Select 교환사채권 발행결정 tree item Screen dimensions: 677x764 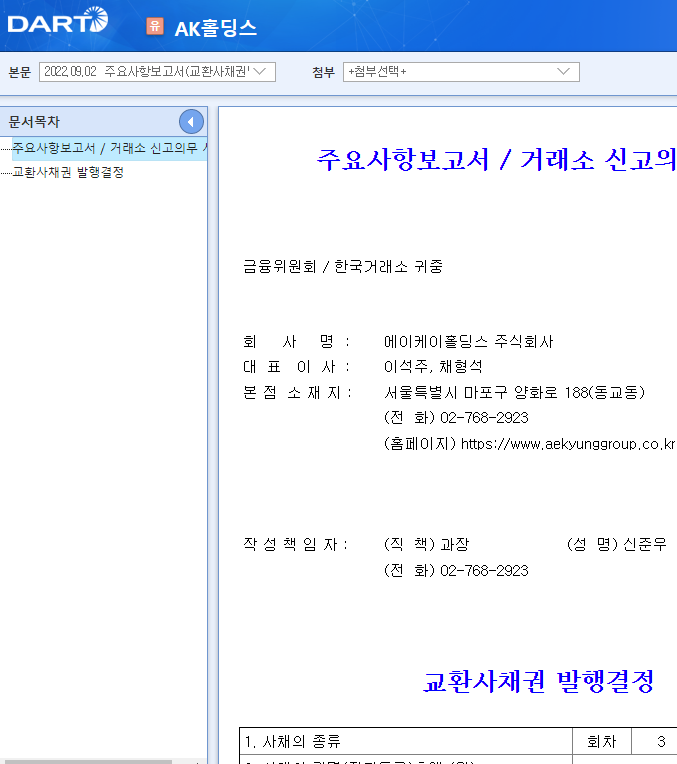[x=68, y=172]
